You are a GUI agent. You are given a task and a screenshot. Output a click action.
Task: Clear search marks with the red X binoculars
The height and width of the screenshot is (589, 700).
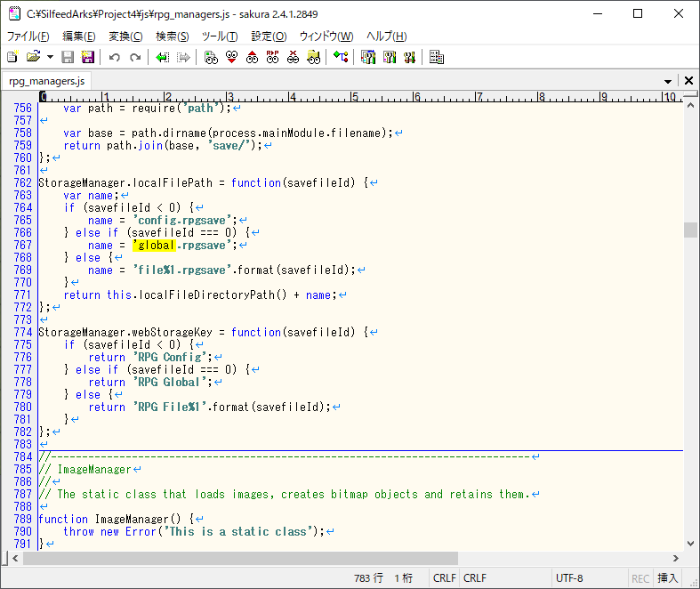click(293, 57)
